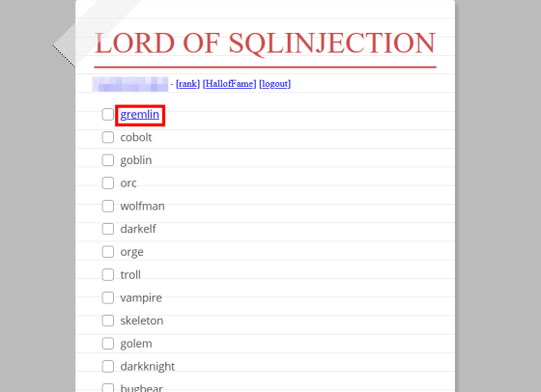Tick the bugbear checkbox
Screen dimensions: 541x392
pos(108,387)
